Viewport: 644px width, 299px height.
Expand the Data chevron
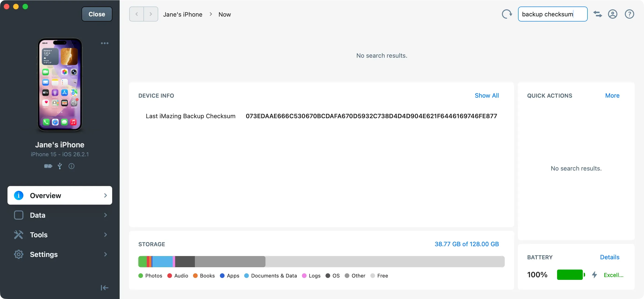point(105,215)
